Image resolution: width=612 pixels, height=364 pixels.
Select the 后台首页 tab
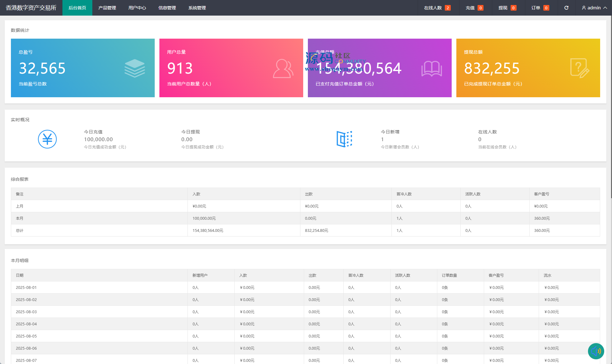pos(77,8)
